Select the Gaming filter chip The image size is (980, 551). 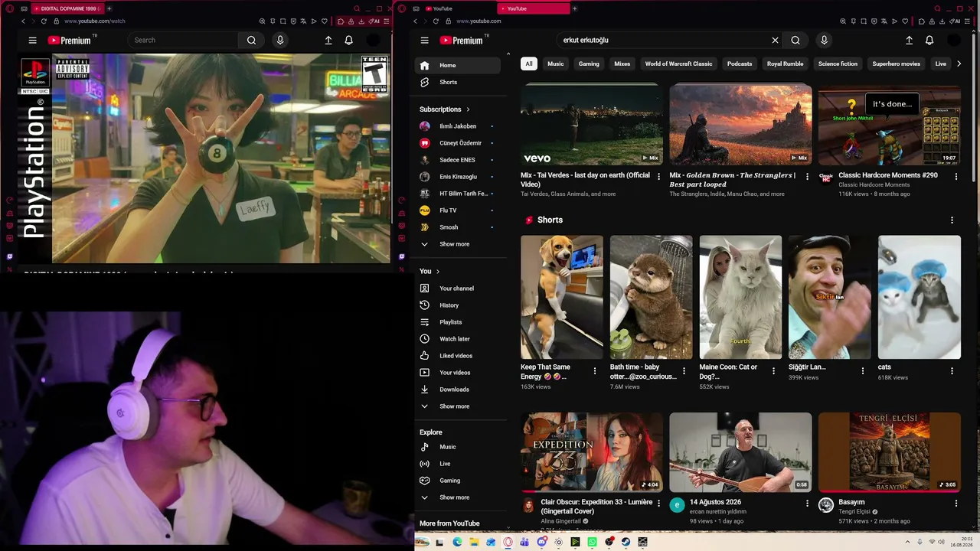tap(589, 64)
